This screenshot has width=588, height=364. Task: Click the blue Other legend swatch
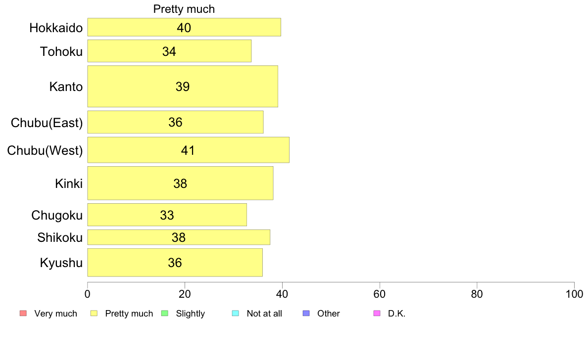pyautogui.click(x=306, y=314)
